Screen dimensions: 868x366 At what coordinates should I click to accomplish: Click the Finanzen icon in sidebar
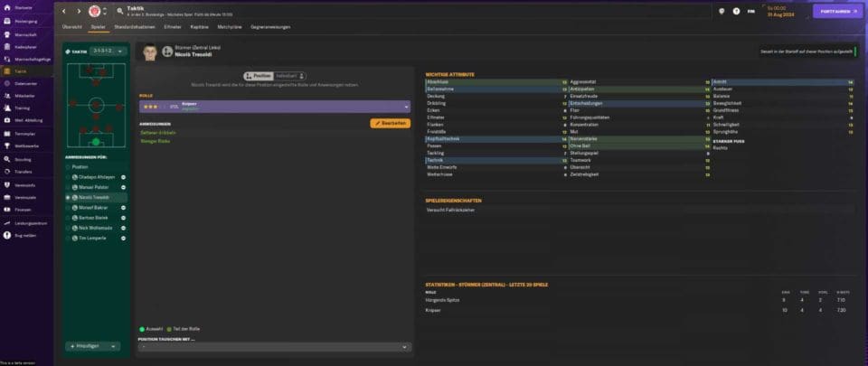(x=8, y=209)
